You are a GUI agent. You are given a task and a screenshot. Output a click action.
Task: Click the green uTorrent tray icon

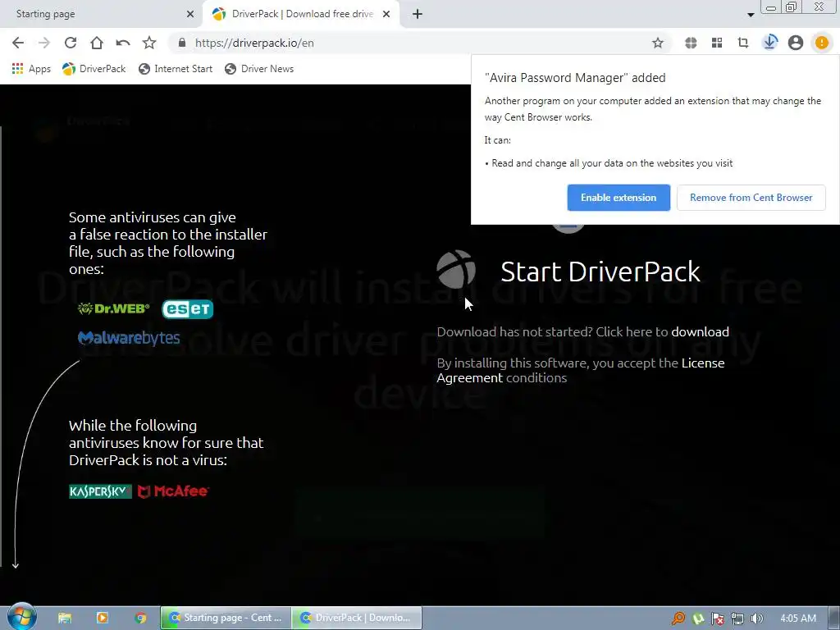(x=698, y=619)
